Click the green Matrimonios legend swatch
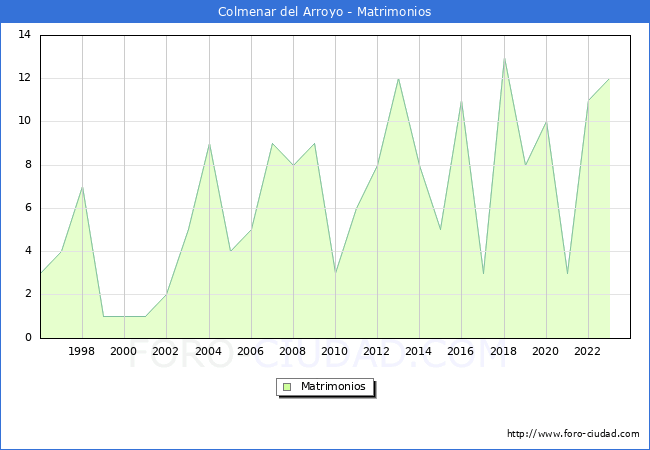This screenshot has height=450, width=650. pyautogui.click(x=287, y=387)
